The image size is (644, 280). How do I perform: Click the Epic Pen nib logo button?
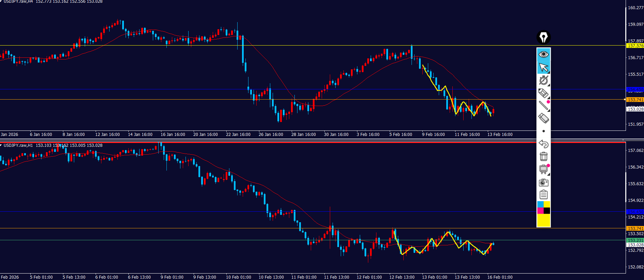pos(544,37)
